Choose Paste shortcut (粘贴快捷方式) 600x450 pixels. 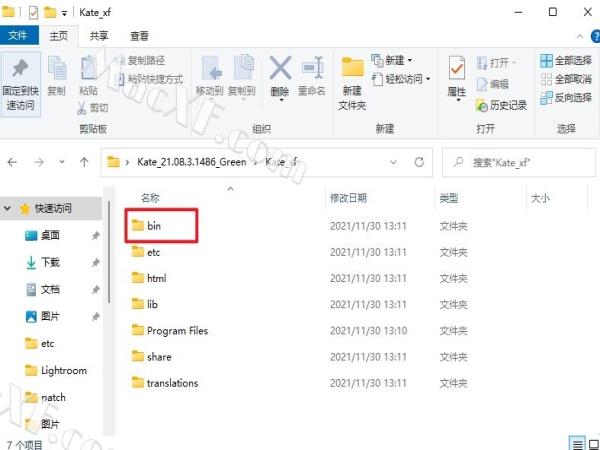point(150,79)
